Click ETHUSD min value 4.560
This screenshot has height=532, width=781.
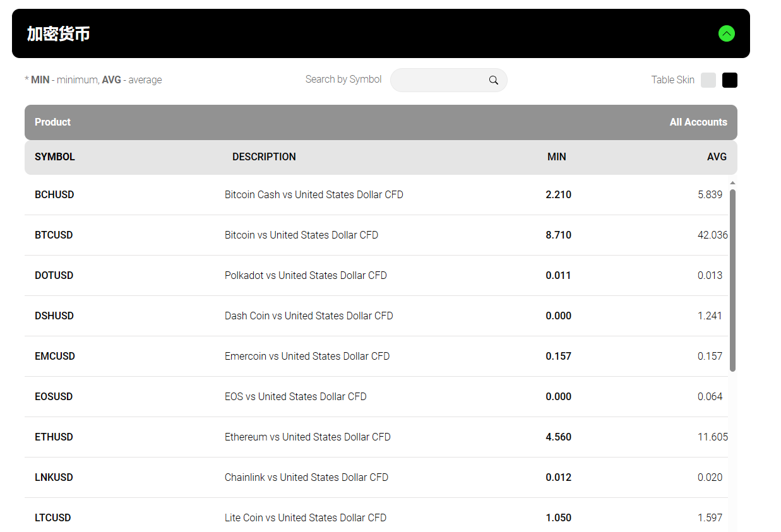point(559,437)
